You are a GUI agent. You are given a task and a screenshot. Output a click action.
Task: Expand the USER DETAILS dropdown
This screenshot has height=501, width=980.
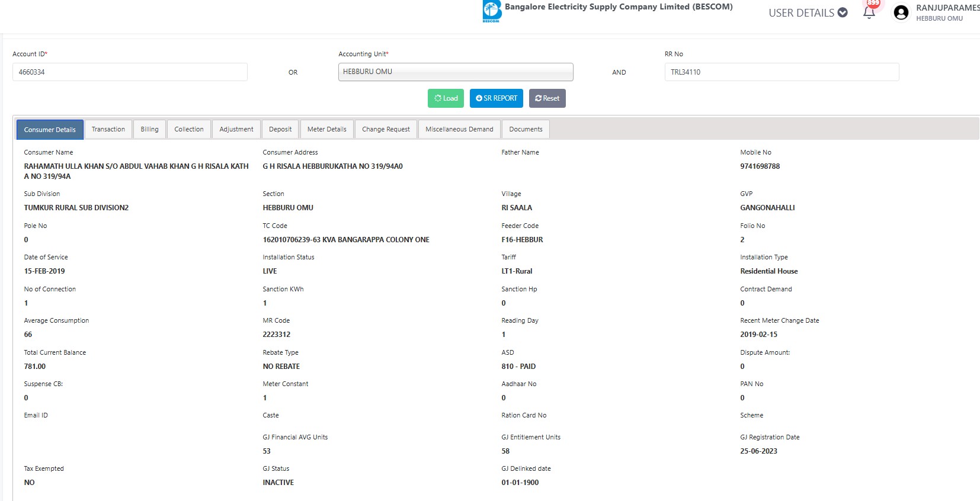coord(808,12)
